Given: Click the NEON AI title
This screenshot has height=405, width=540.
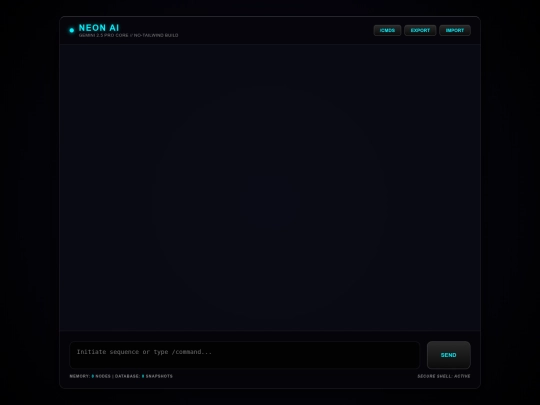Looking at the screenshot, I should point(99,28).
